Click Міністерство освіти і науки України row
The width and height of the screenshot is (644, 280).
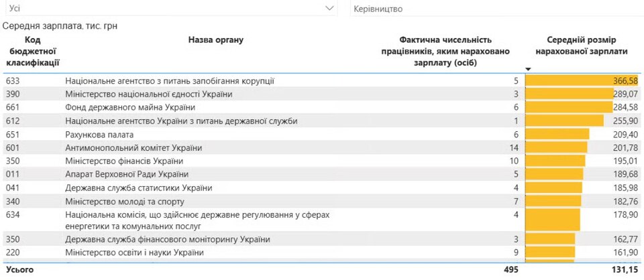click(134, 253)
